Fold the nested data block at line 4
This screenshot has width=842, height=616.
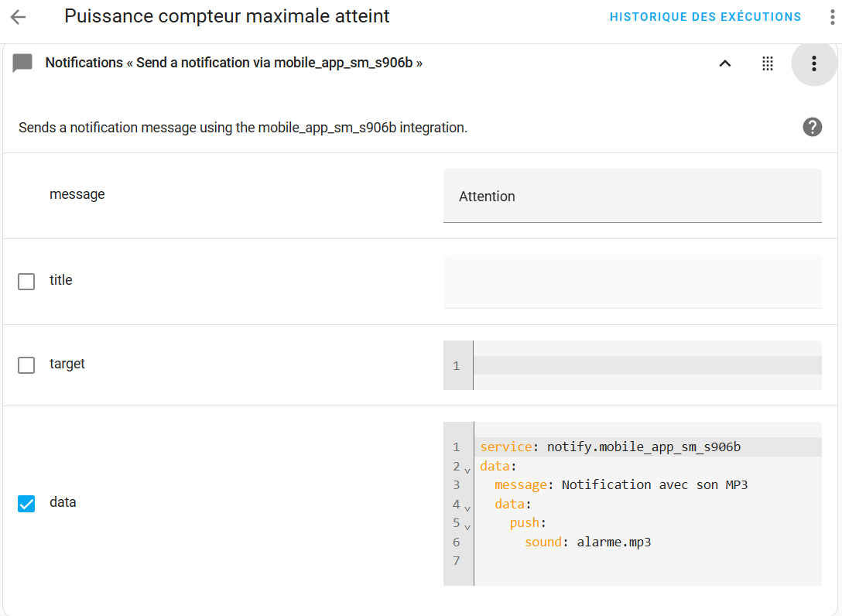[x=467, y=508]
